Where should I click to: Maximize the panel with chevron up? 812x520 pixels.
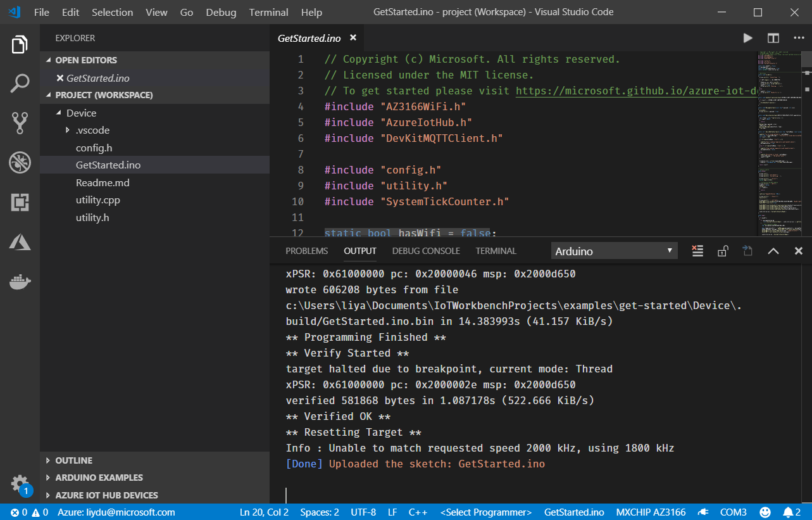(773, 251)
